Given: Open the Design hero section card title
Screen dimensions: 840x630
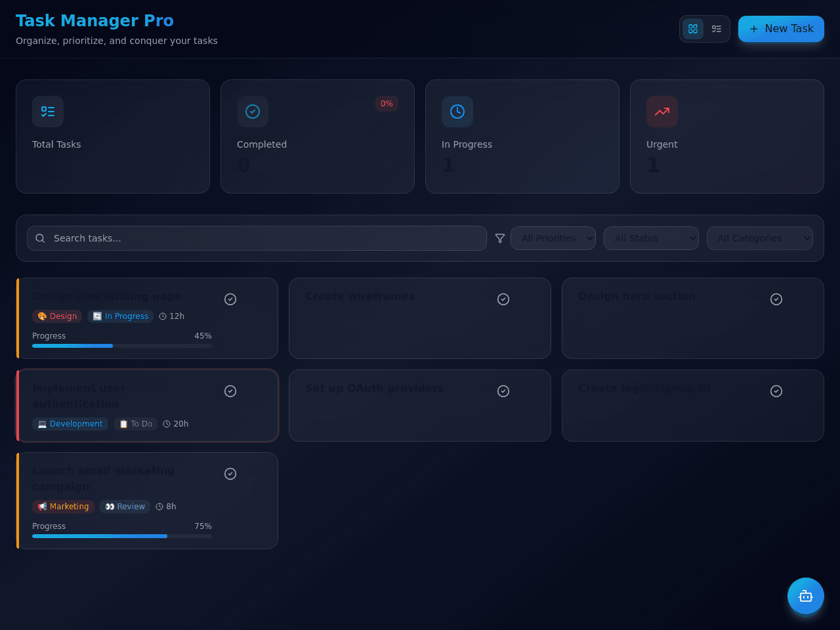Looking at the screenshot, I should coord(637,297).
